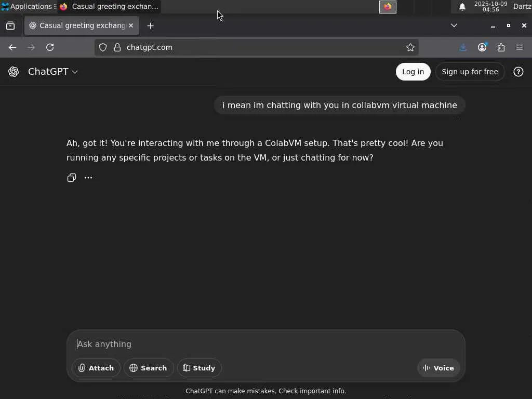Click the 'ChatGPT can make mistakes' notice
This screenshot has height=399, width=532.
click(265, 391)
